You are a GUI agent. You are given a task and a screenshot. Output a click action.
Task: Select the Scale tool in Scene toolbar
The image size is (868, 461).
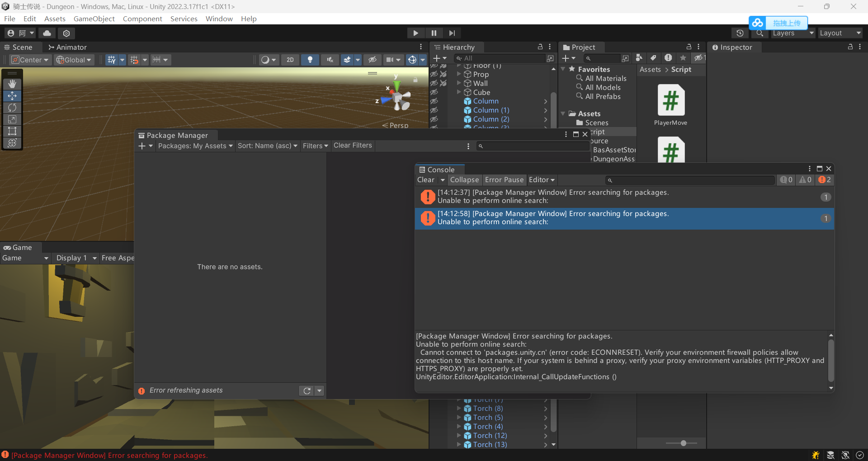(12, 119)
